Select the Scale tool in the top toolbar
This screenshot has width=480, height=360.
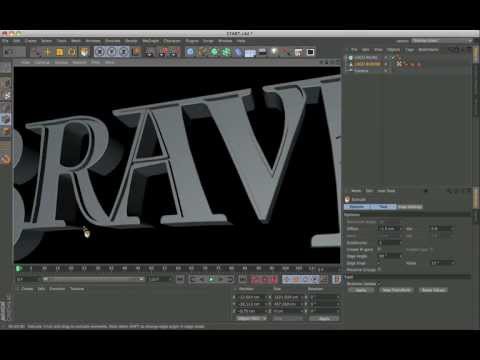pos(60,52)
